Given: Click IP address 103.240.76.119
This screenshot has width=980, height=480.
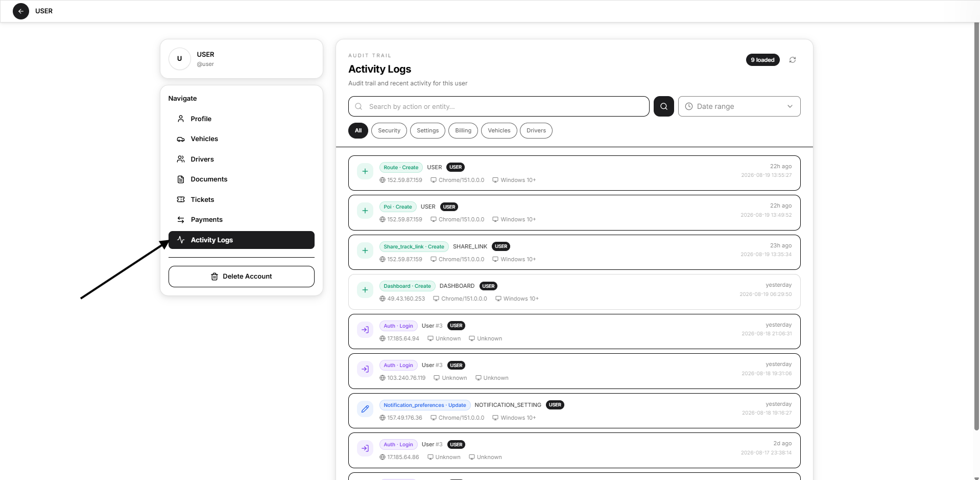Looking at the screenshot, I should [406, 378].
